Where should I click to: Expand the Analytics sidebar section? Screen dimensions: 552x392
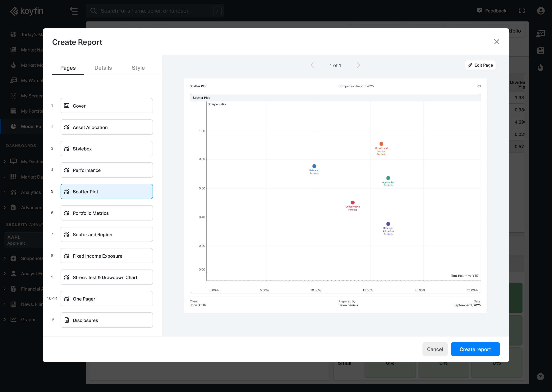[5, 192]
